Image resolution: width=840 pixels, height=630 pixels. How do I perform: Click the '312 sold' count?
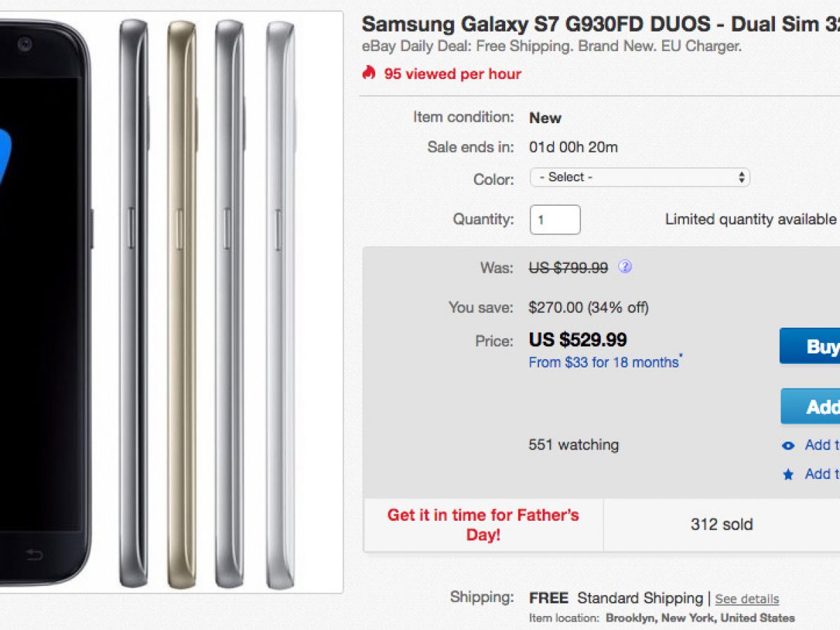point(721,524)
